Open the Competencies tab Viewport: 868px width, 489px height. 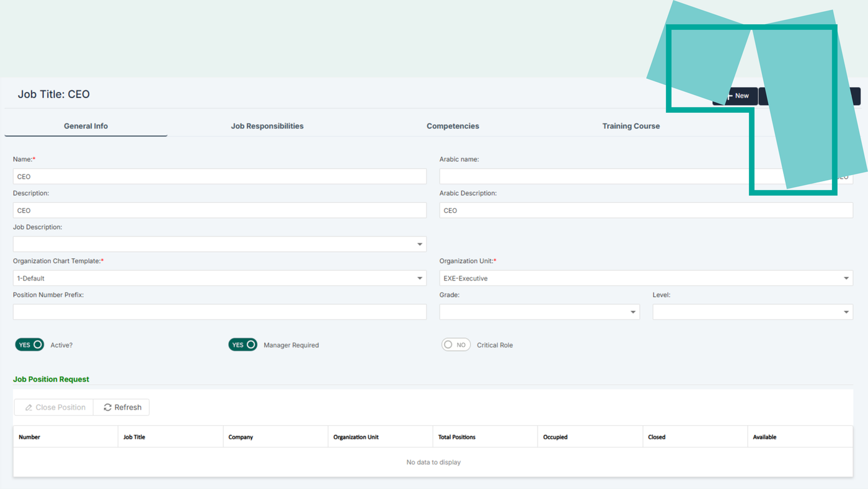[x=453, y=126]
